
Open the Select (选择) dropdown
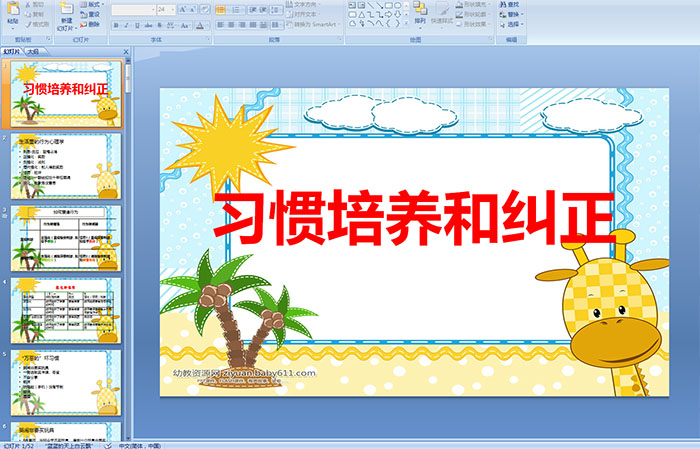pyautogui.click(x=512, y=24)
